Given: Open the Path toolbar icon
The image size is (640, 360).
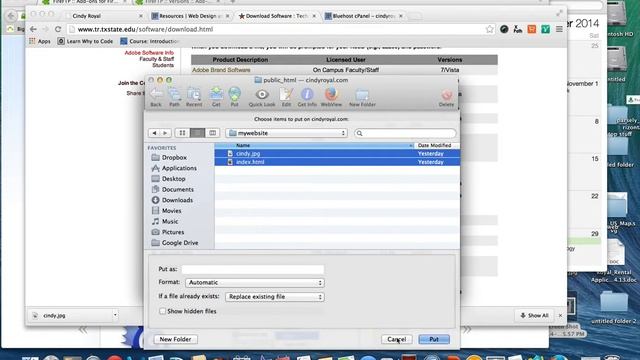Looking at the screenshot, I should point(174,97).
